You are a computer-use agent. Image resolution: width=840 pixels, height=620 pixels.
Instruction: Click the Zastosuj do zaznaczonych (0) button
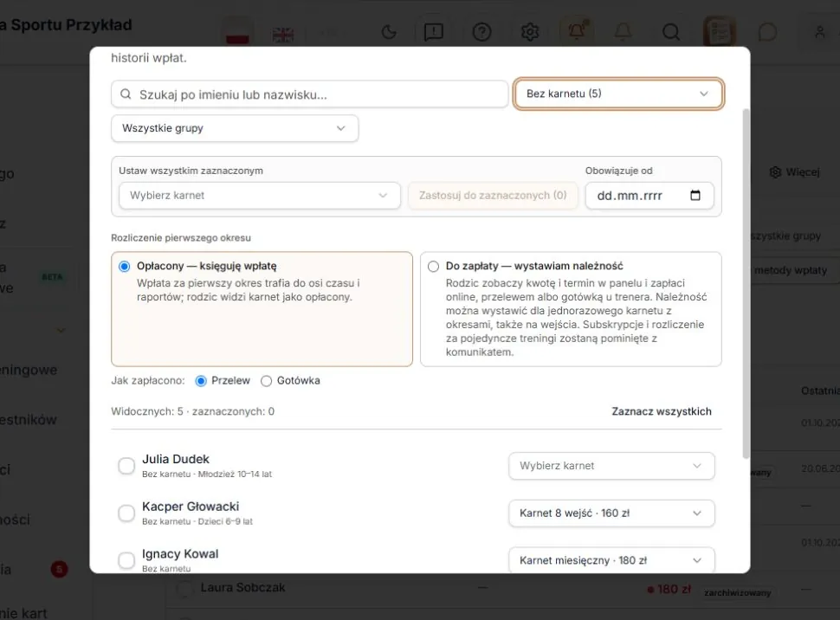[x=493, y=195]
